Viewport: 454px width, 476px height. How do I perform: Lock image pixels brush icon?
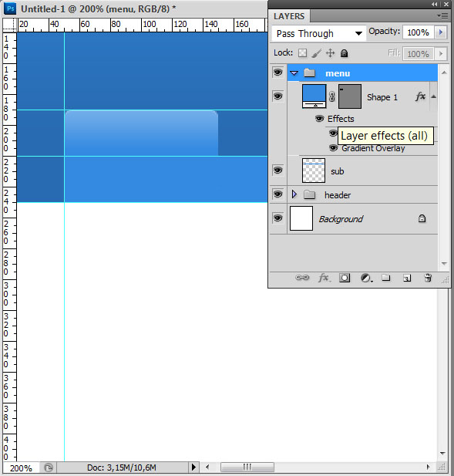pos(316,53)
